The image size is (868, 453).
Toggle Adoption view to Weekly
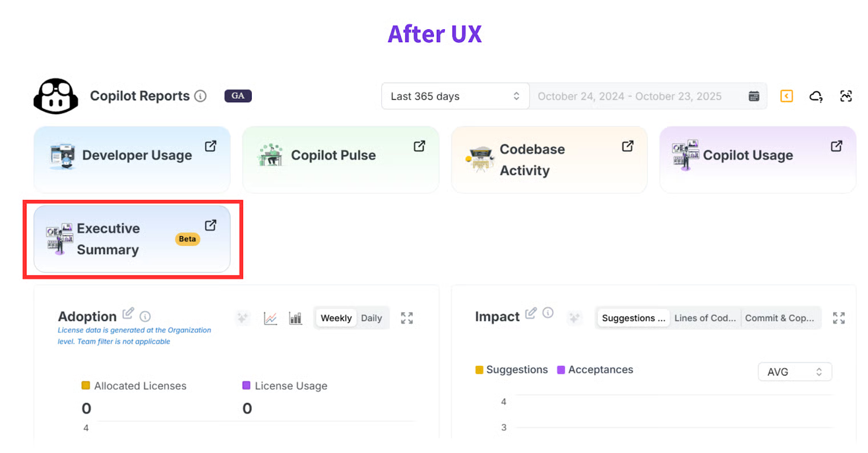tap(336, 318)
